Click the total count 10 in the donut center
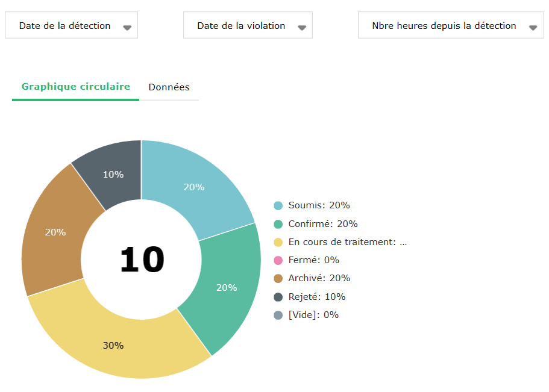Image resolution: width=549 pixels, height=392 pixels. coord(142,260)
